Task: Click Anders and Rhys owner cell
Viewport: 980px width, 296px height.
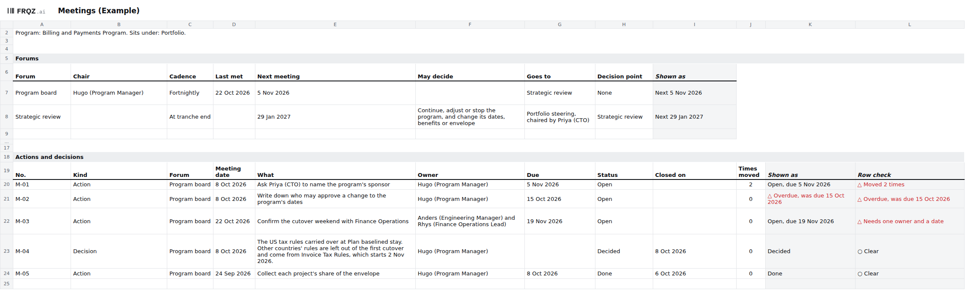Action: [470, 221]
